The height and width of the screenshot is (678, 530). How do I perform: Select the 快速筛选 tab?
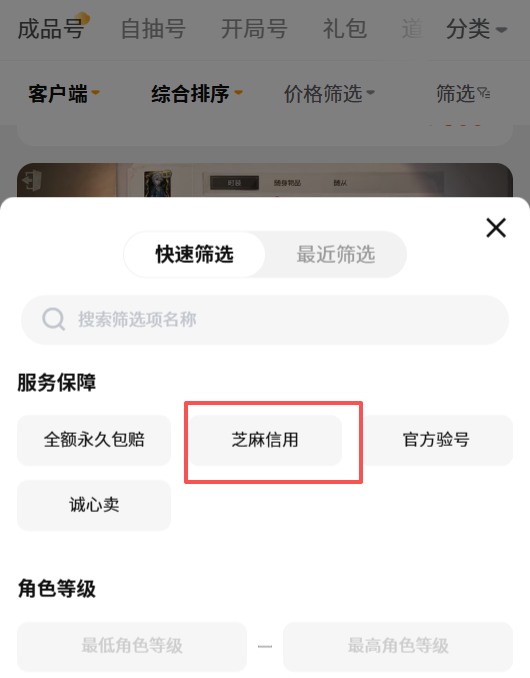coord(195,254)
